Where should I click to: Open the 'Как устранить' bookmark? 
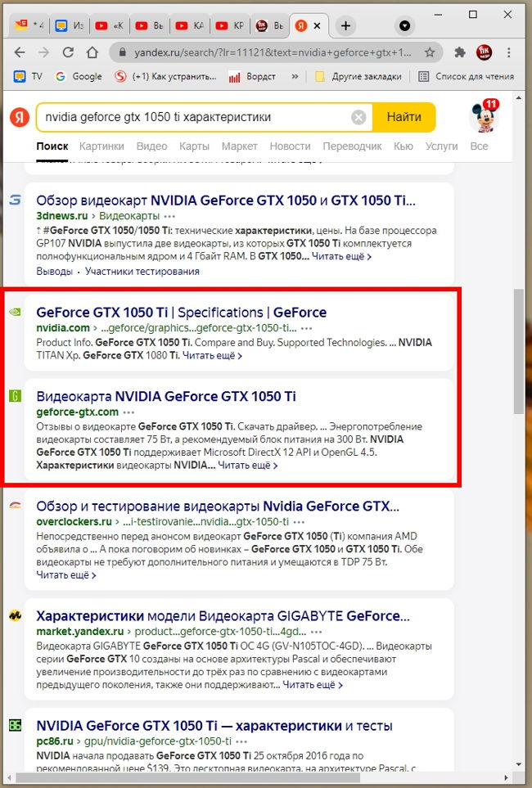(165, 76)
